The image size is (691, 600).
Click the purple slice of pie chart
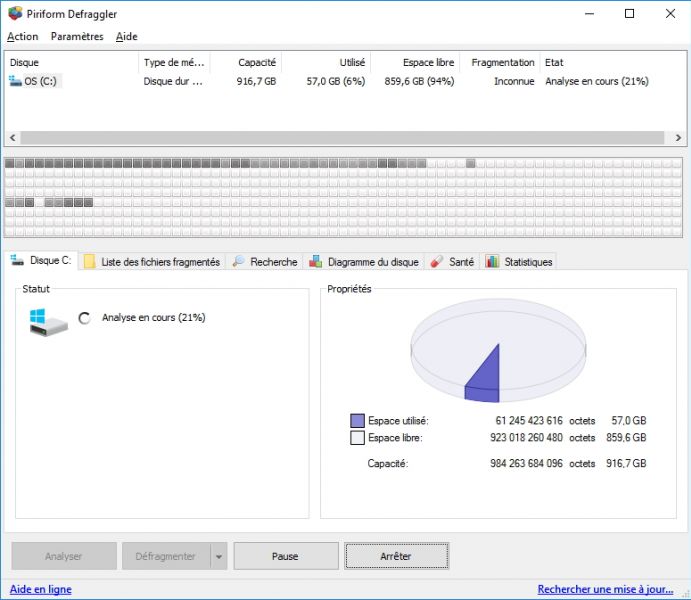click(x=487, y=380)
